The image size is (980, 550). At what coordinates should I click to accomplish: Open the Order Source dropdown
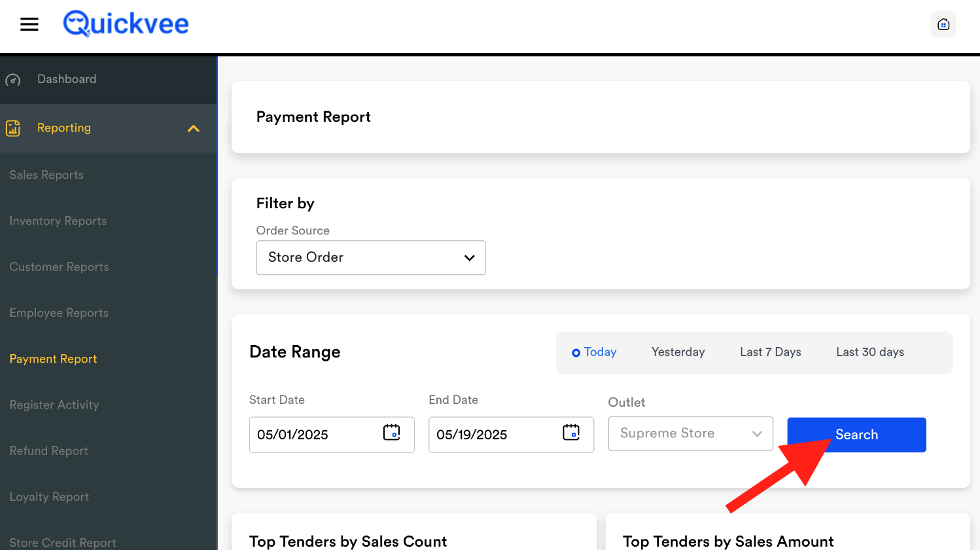pos(370,257)
